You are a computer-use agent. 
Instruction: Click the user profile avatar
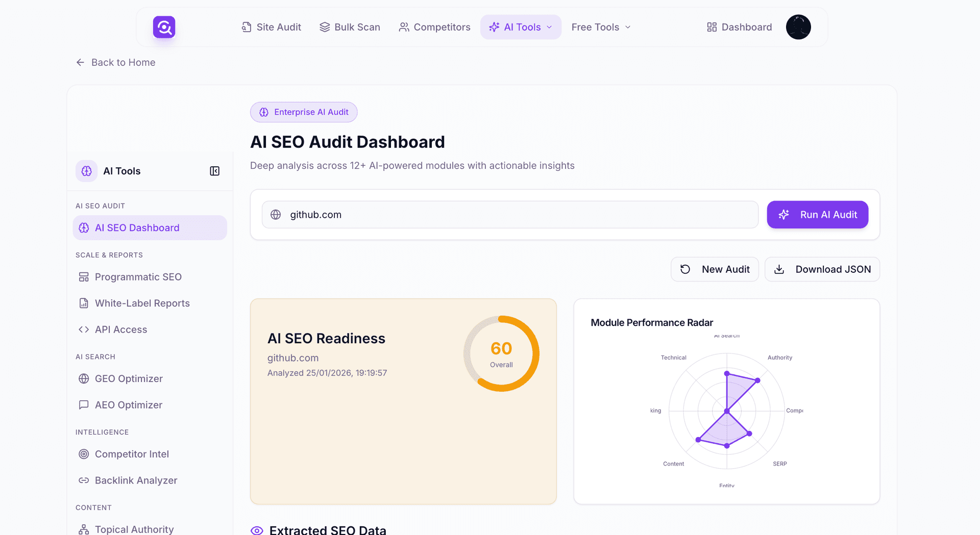click(x=798, y=27)
